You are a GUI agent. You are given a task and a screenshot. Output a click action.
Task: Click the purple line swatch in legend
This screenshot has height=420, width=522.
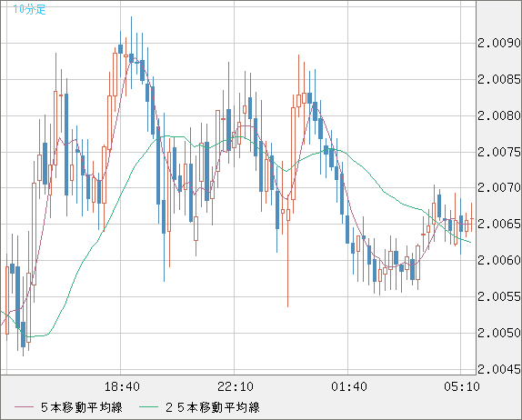pos(24,407)
